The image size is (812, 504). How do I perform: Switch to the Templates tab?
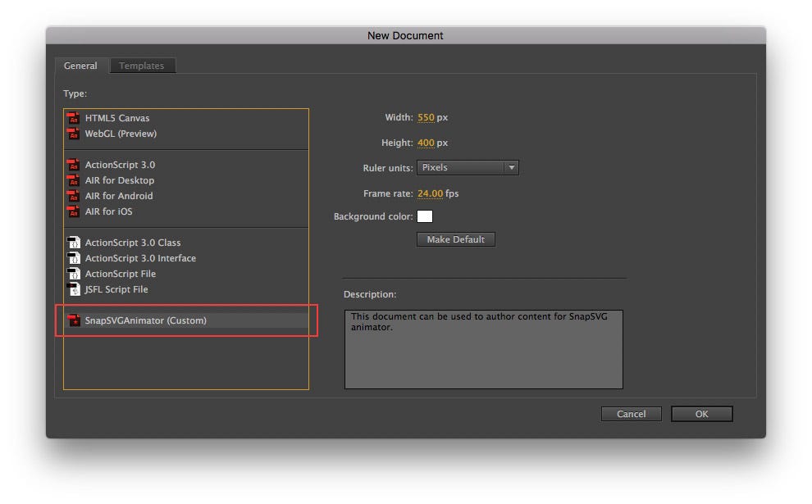[x=142, y=66]
